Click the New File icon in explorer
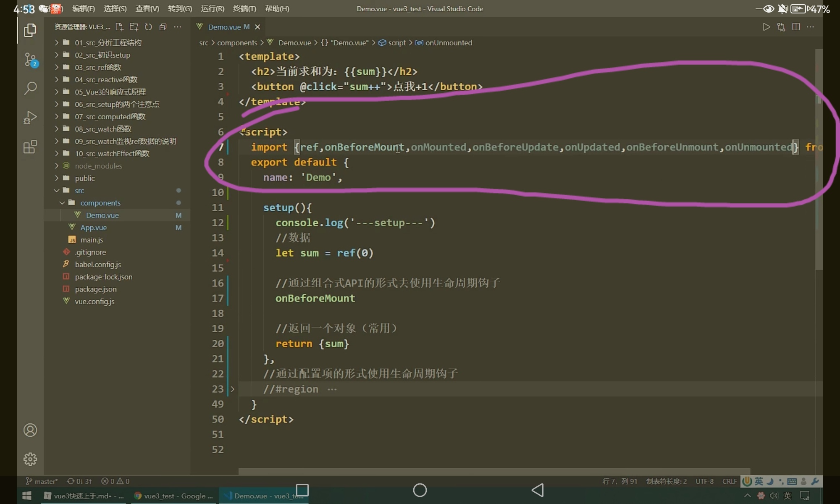840x504 pixels. (119, 27)
